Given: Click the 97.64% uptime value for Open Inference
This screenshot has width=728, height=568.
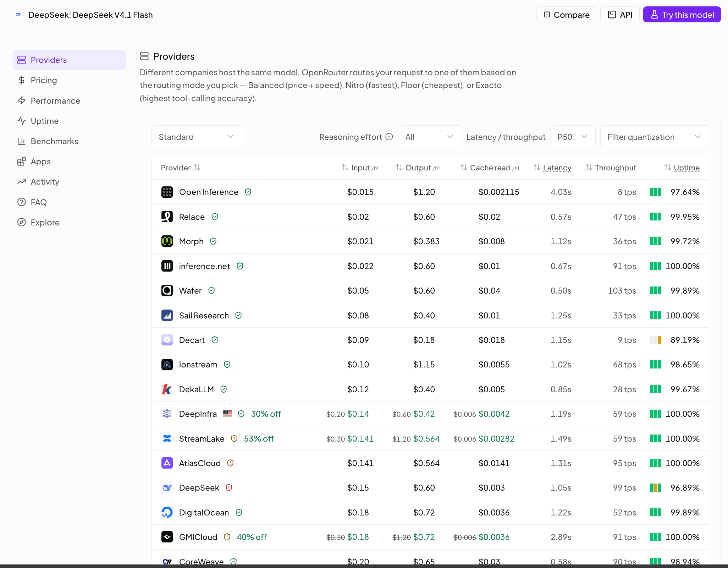Looking at the screenshot, I should [x=685, y=192].
